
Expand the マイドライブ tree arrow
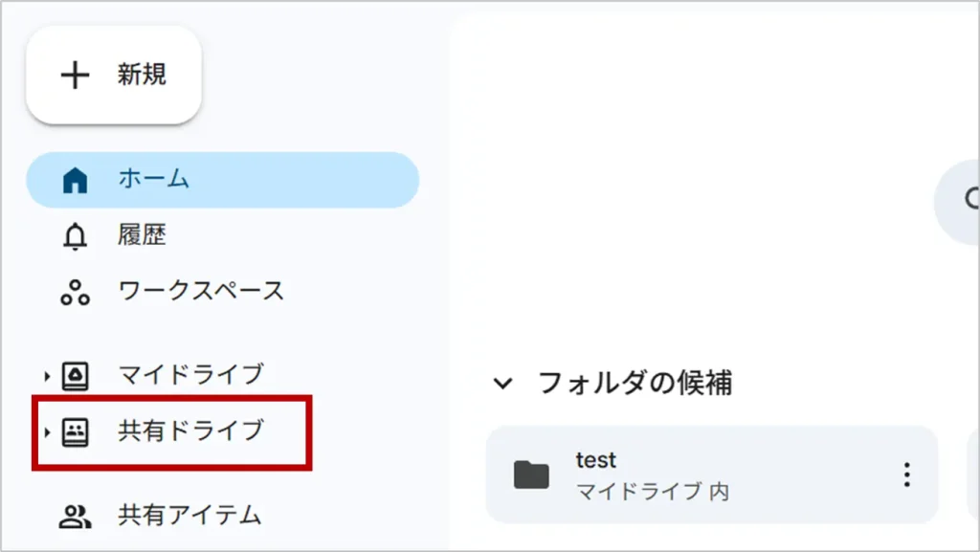pyautogui.click(x=47, y=375)
